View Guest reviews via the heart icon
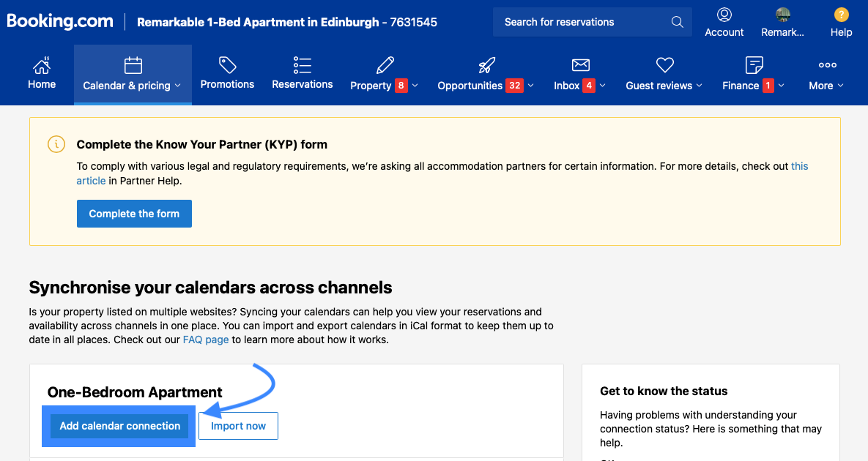Screen dimensions: 868x461 click(x=664, y=64)
